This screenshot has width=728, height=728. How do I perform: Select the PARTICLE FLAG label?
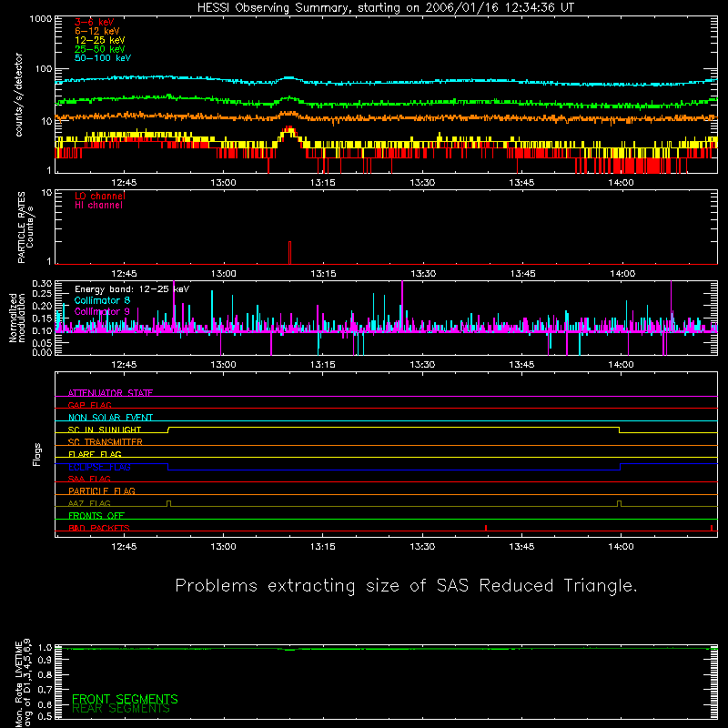(102, 491)
